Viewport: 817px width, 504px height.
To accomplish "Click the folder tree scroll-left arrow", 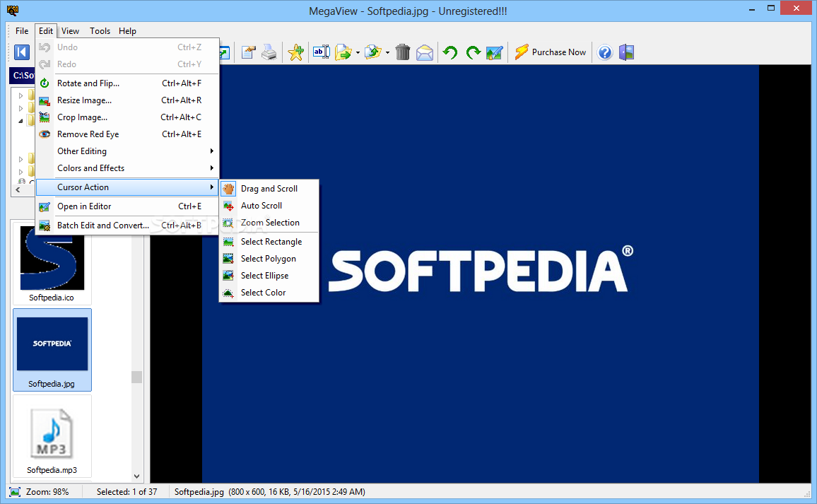I will pos(18,189).
